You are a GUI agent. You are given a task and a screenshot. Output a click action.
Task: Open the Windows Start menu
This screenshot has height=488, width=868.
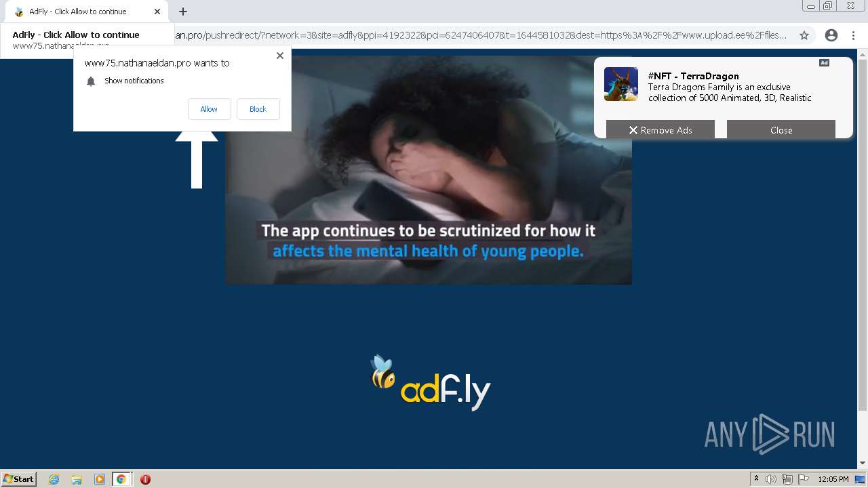coord(18,479)
